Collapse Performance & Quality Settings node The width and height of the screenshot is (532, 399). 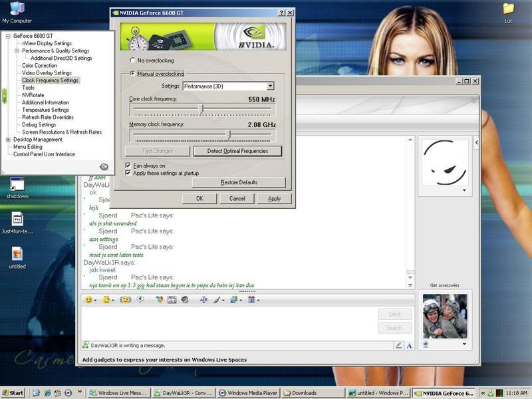pyautogui.click(x=17, y=51)
